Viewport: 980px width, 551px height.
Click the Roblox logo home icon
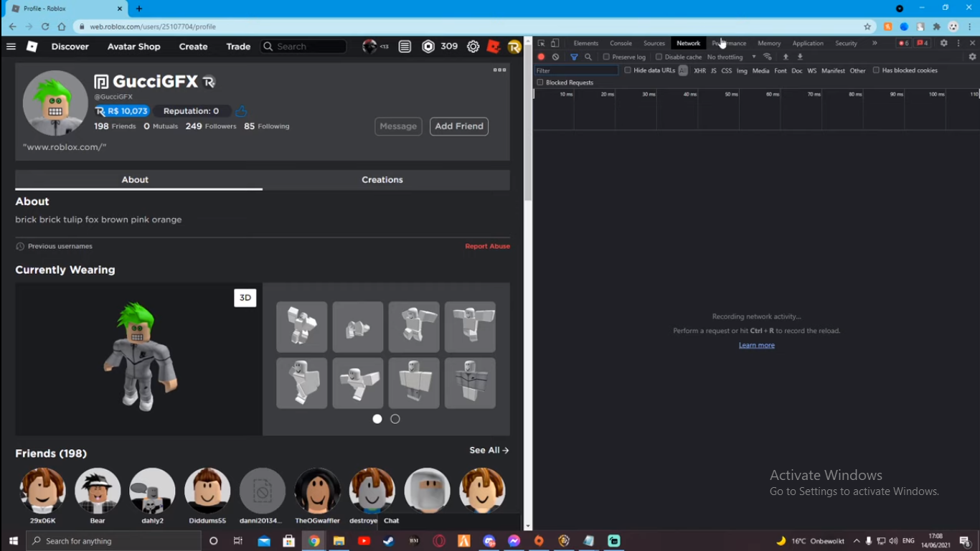tap(32, 47)
